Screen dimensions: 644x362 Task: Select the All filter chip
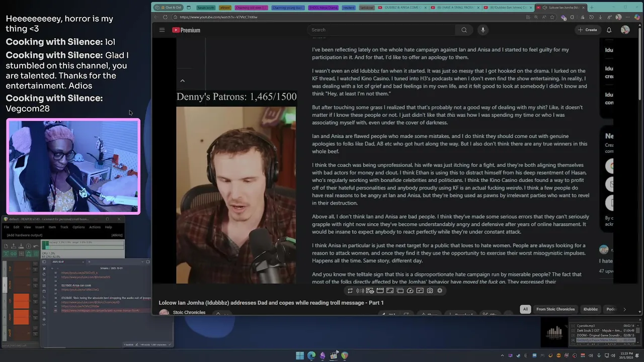tap(525, 309)
